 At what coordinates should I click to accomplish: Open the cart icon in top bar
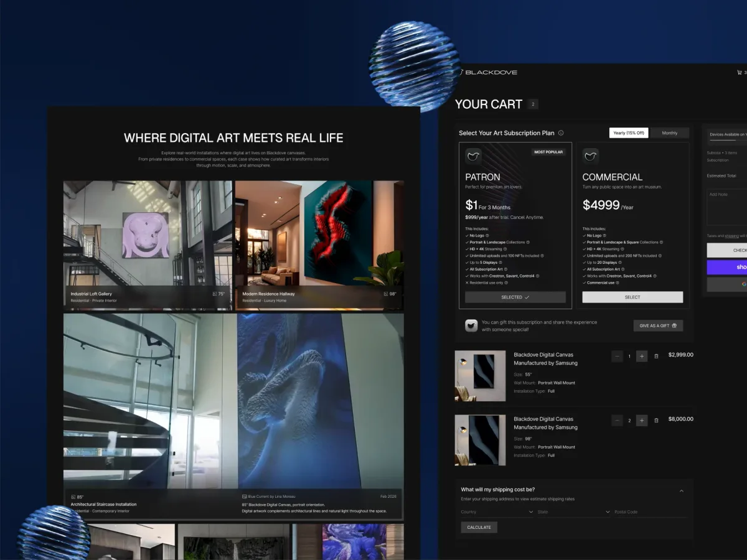pyautogui.click(x=740, y=72)
